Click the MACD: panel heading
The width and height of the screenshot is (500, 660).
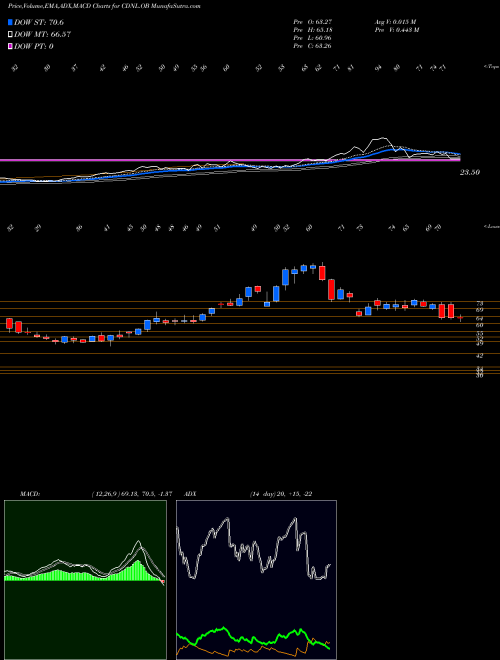pos(29,494)
